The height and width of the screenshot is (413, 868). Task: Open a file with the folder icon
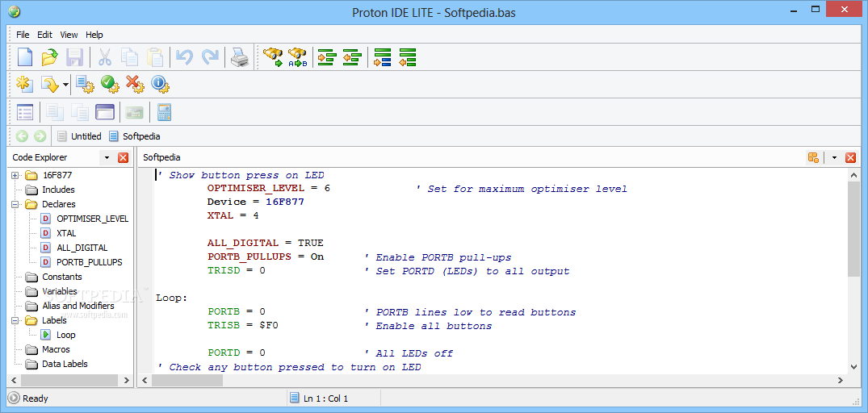(50, 57)
